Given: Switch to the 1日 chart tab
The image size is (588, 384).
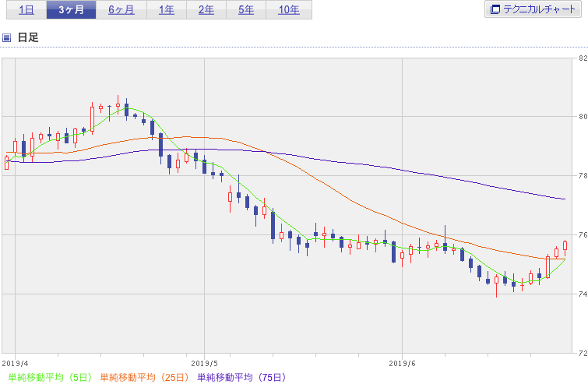Looking at the screenshot, I should (26, 10).
